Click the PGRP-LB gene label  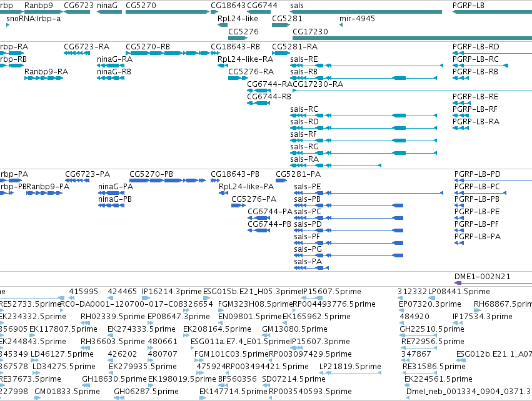[468, 6]
